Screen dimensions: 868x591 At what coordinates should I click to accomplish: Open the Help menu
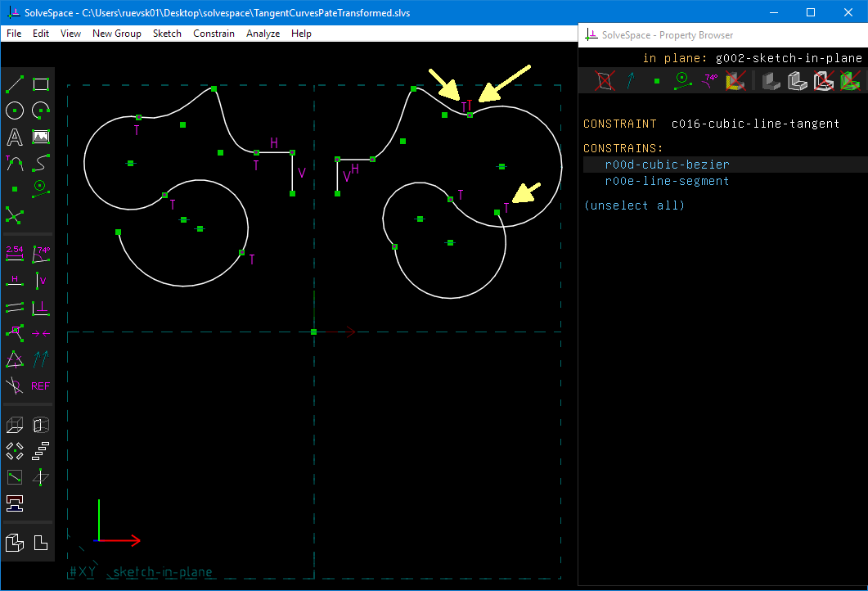click(301, 34)
